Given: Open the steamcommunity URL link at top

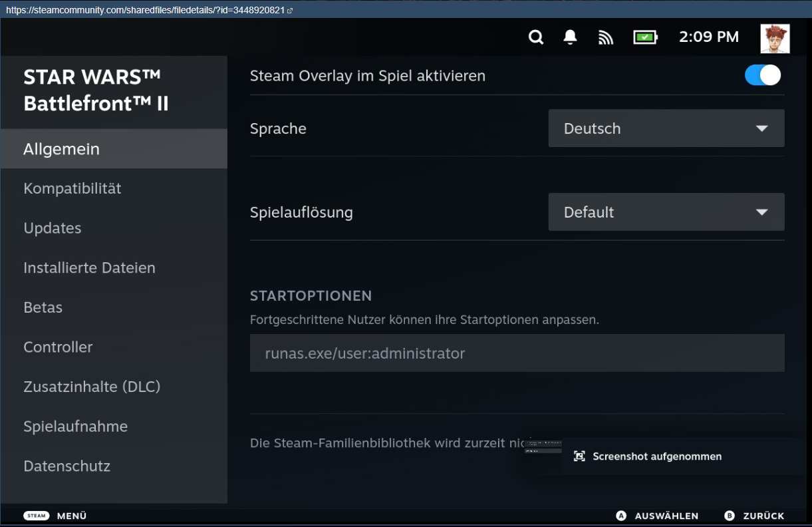Looking at the screenshot, I should coord(146,10).
